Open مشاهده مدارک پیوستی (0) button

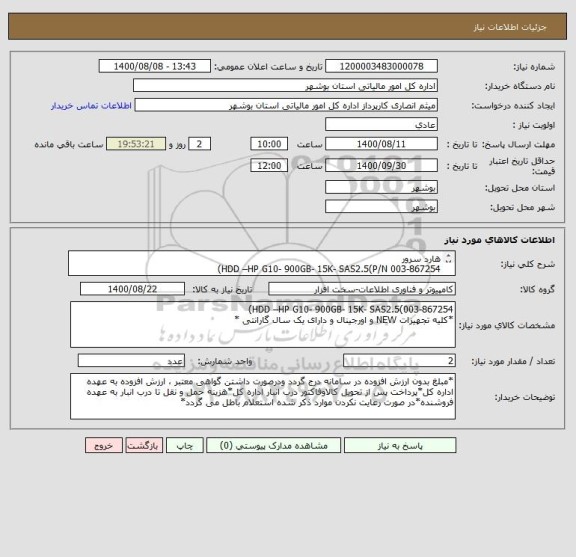(273, 445)
